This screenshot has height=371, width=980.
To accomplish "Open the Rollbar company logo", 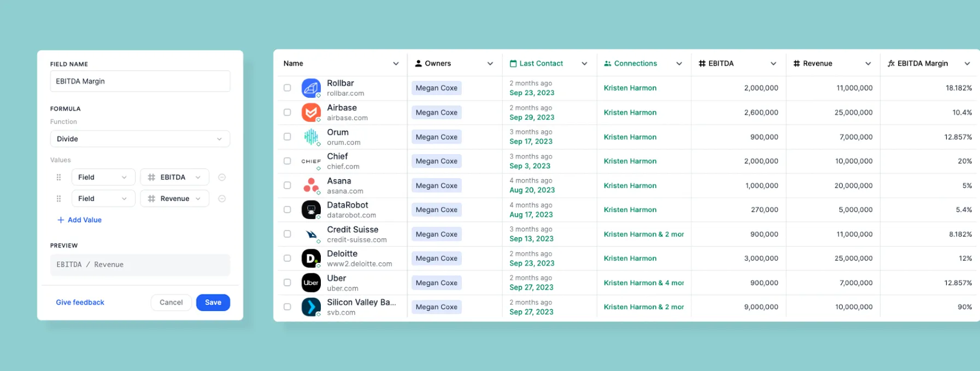I will (x=311, y=88).
